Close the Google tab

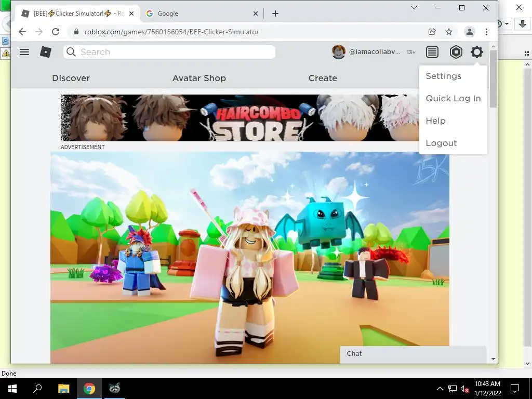coord(256,14)
